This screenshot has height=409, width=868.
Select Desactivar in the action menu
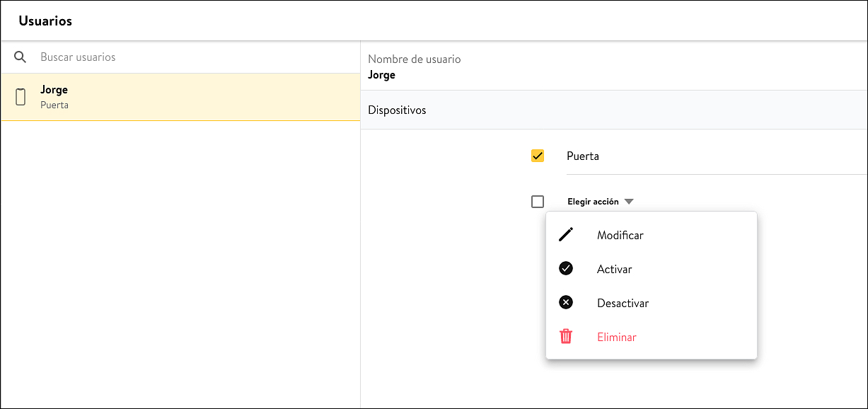coord(652,303)
